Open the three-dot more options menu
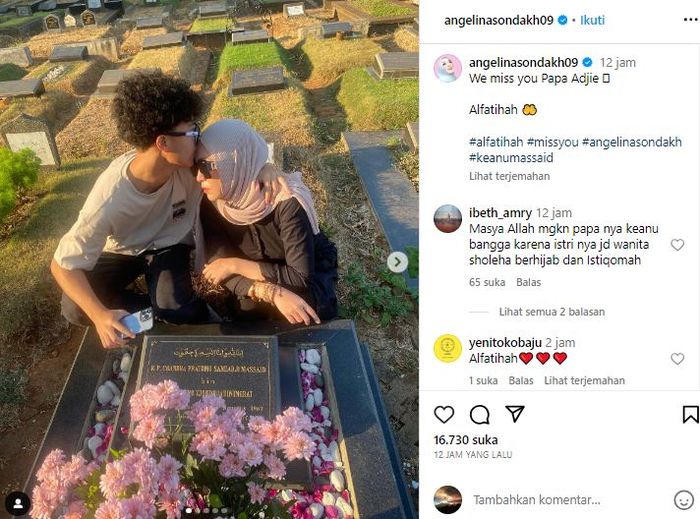 point(690,20)
